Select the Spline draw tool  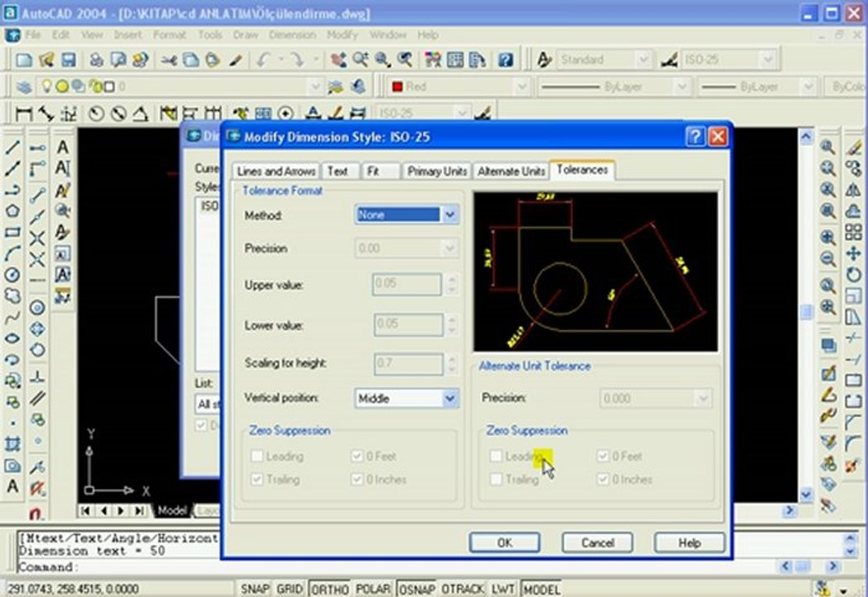click(12, 318)
